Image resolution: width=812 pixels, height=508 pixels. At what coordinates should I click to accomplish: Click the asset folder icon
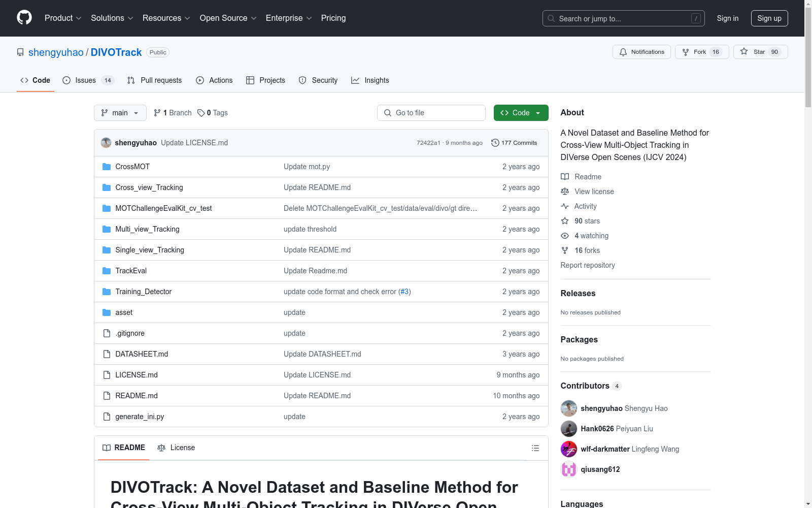[x=107, y=312]
